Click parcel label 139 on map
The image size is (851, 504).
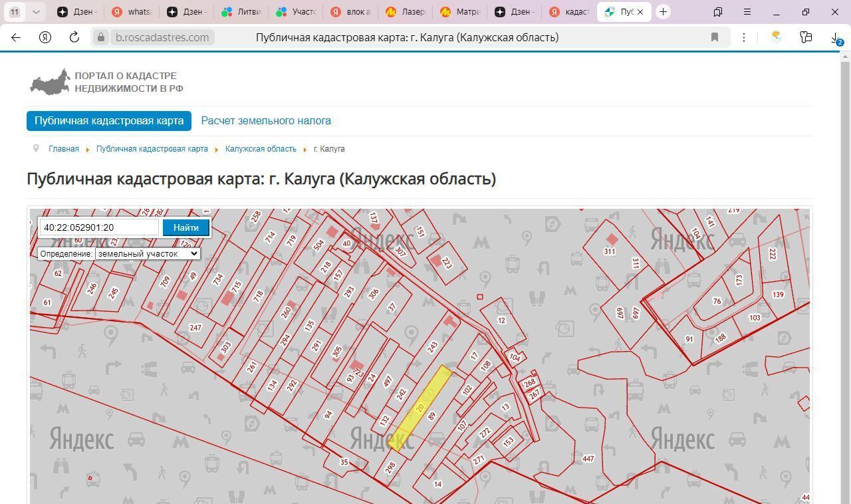click(x=778, y=295)
